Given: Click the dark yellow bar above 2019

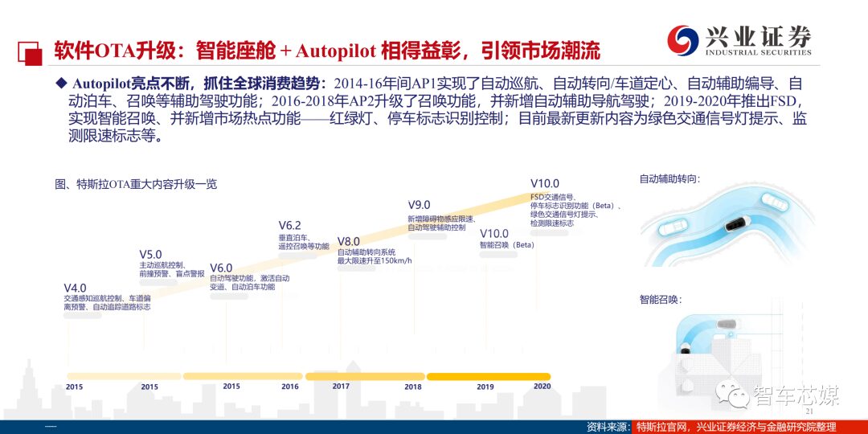Looking at the screenshot, I should (x=489, y=376).
